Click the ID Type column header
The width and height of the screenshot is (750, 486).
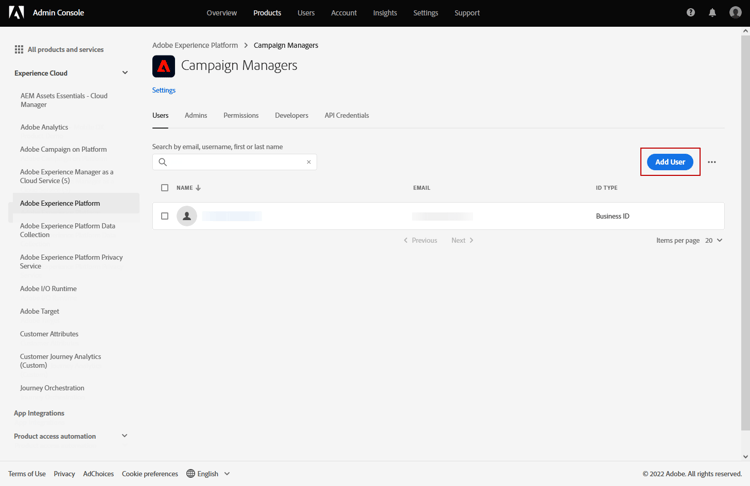[x=606, y=188]
